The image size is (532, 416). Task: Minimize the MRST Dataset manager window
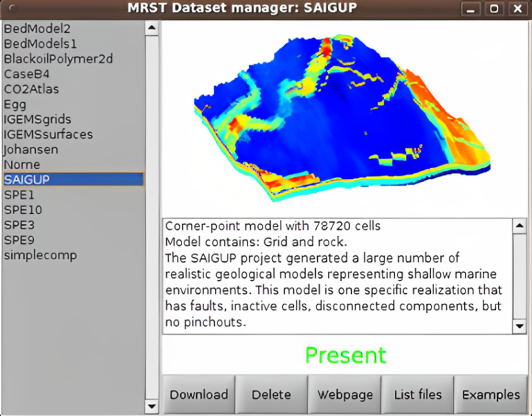[x=470, y=9]
